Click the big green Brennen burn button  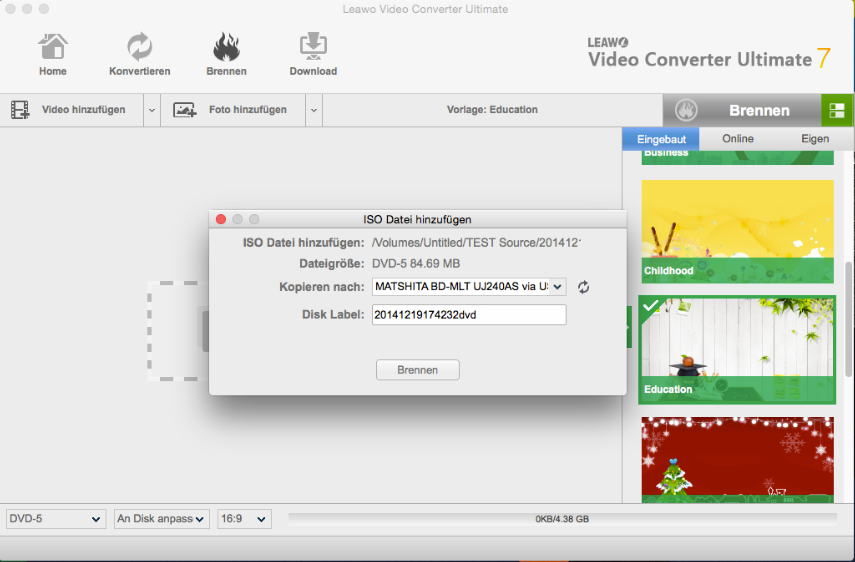coord(742,110)
